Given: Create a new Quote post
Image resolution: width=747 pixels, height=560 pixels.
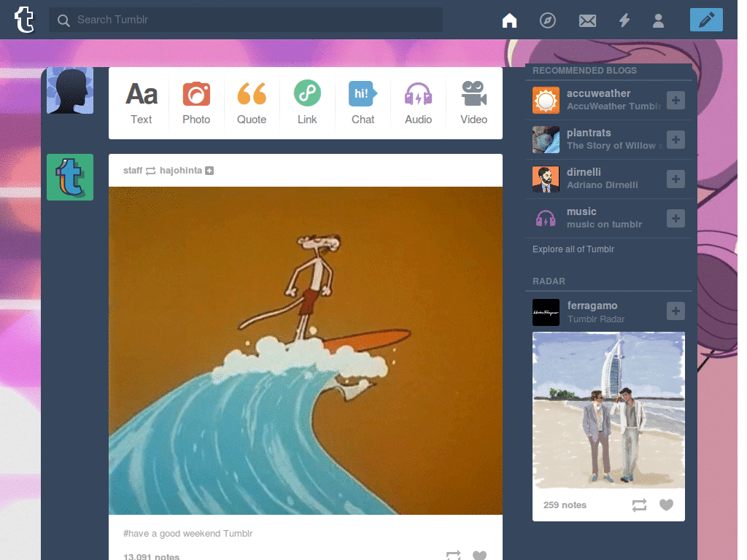Looking at the screenshot, I should pos(252,103).
